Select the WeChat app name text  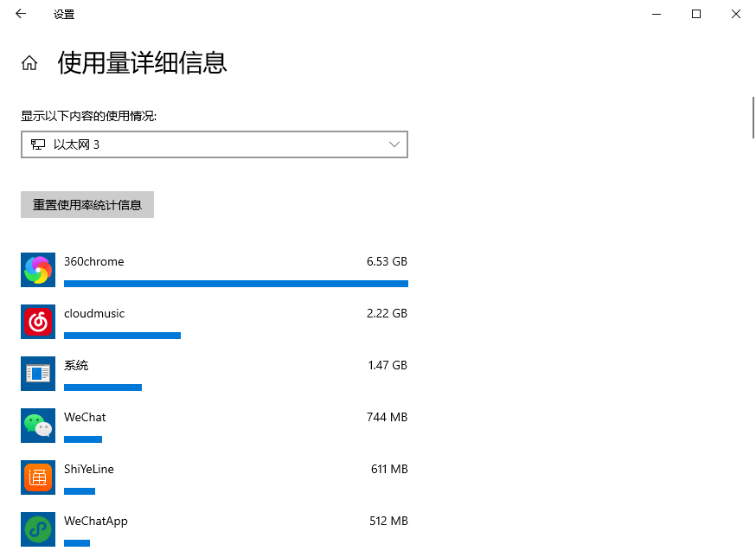coord(84,417)
